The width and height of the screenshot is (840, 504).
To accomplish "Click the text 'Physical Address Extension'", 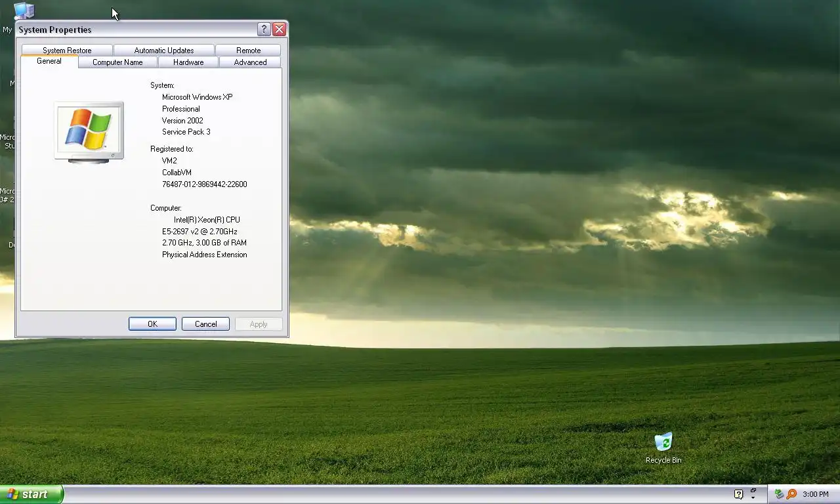I will (x=205, y=255).
